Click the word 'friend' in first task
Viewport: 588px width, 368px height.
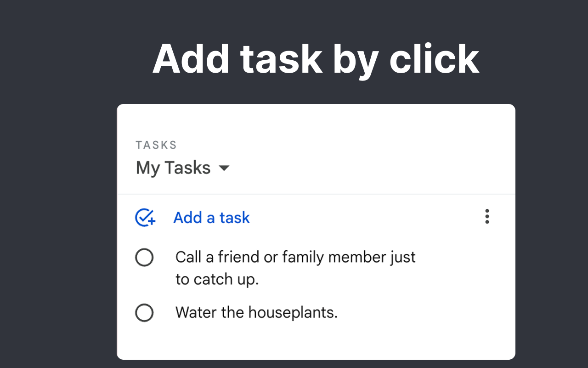pyautogui.click(x=238, y=257)
